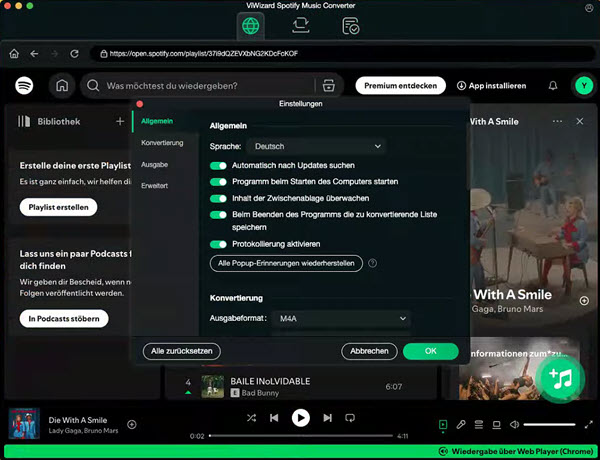This screenshot has height=460, width=600.
Task: Toggle repeat mode
Action: tap(350, 418)
